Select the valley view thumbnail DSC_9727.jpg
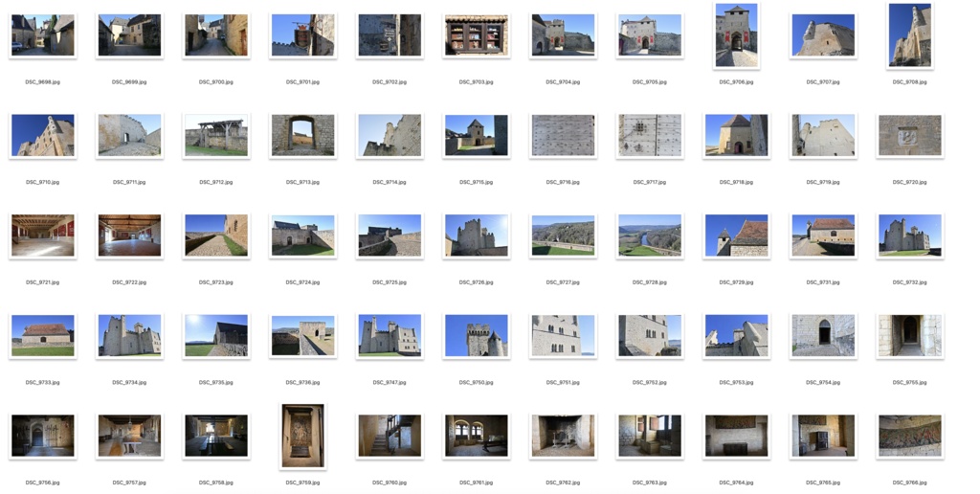Image resolution: width=980 pixels, height=494 pixels. click(563, 236)
